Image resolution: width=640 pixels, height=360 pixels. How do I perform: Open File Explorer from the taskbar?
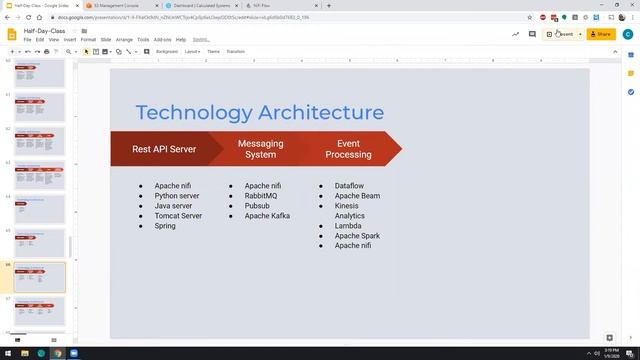[25, 353]
